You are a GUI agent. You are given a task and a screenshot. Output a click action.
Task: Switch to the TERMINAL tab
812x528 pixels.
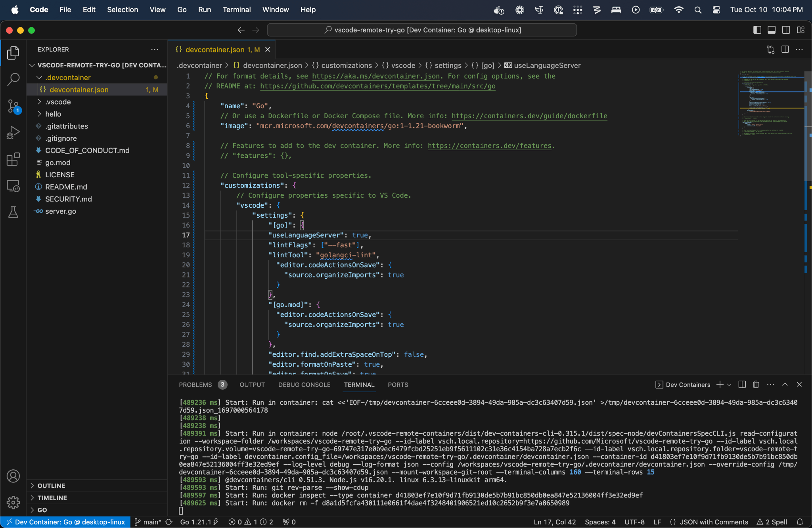point(359,385)
